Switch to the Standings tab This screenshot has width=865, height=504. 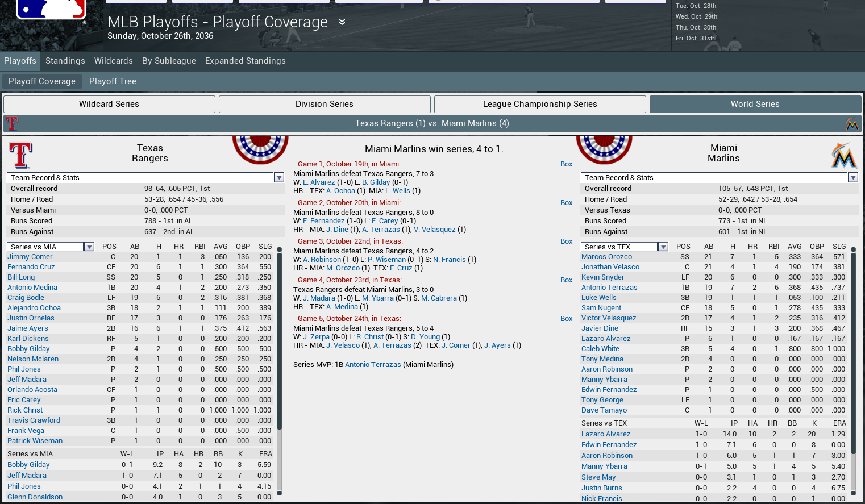coord(65,61)
